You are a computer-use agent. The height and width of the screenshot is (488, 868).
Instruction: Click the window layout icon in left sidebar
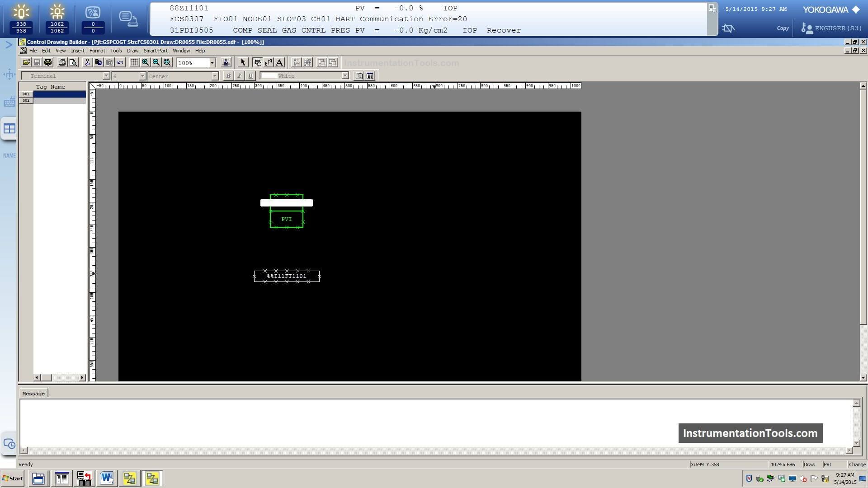(9, 129)
